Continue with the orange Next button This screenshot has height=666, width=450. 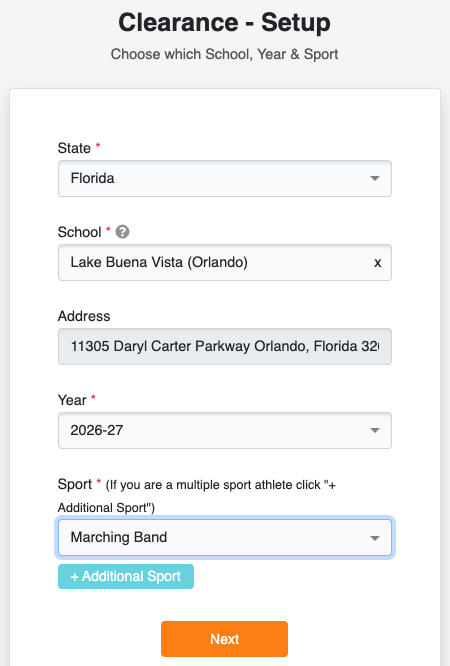[x=224, y=639]
